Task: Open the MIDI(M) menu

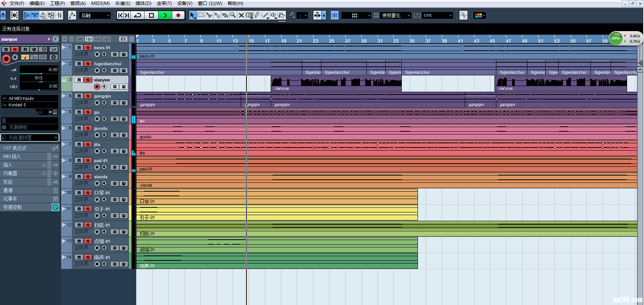Action: (x=100, y=3)
